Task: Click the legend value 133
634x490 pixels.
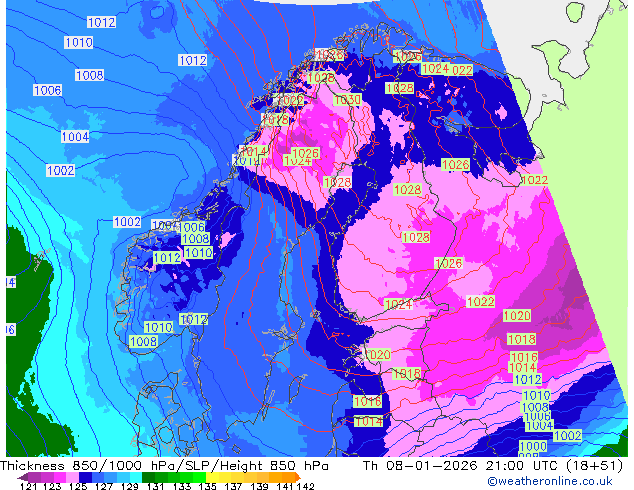Action: [182, 486]
